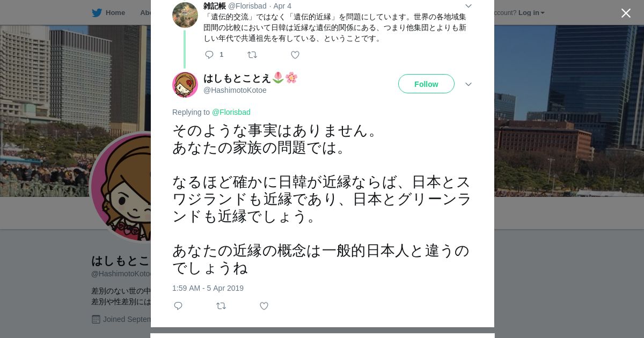Click the Twitter bird Home icon
The width and height of the screenshot is (644, 338).
pos(97,13)
